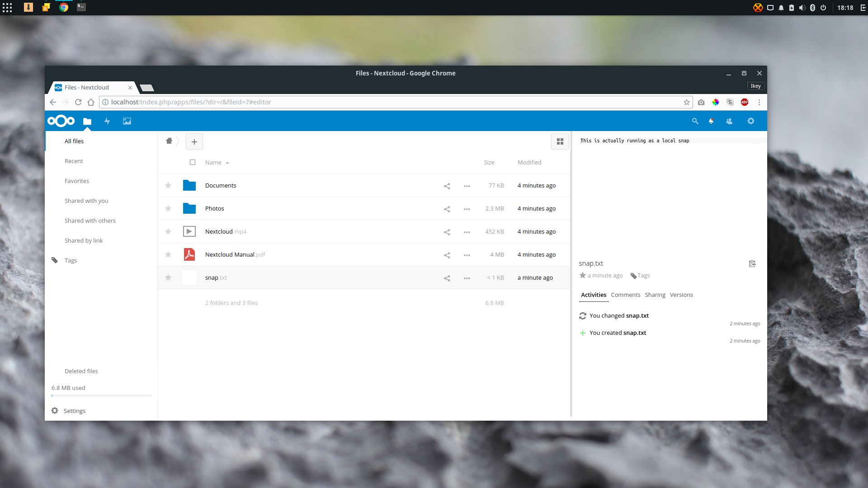The height and width of the screenshot is (488, 868).
Task: Open the Contacts menu icon
Action: pos(729,121)
